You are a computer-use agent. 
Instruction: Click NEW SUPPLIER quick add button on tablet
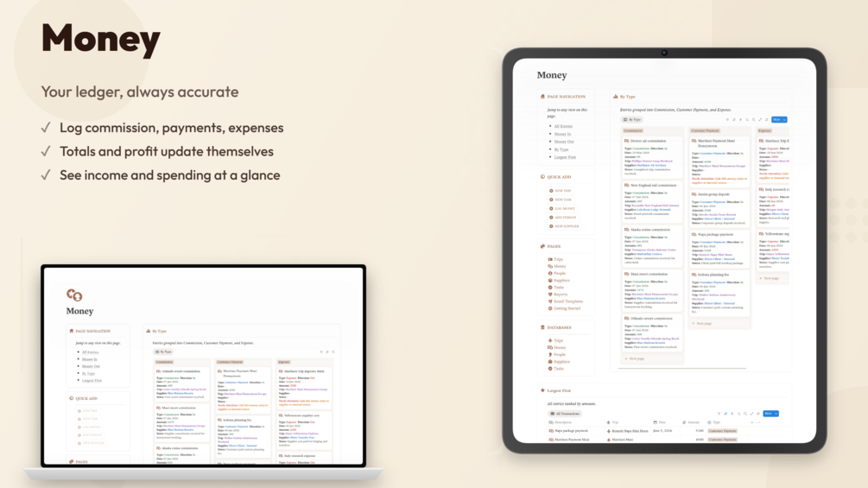click(x=564, y=226)
